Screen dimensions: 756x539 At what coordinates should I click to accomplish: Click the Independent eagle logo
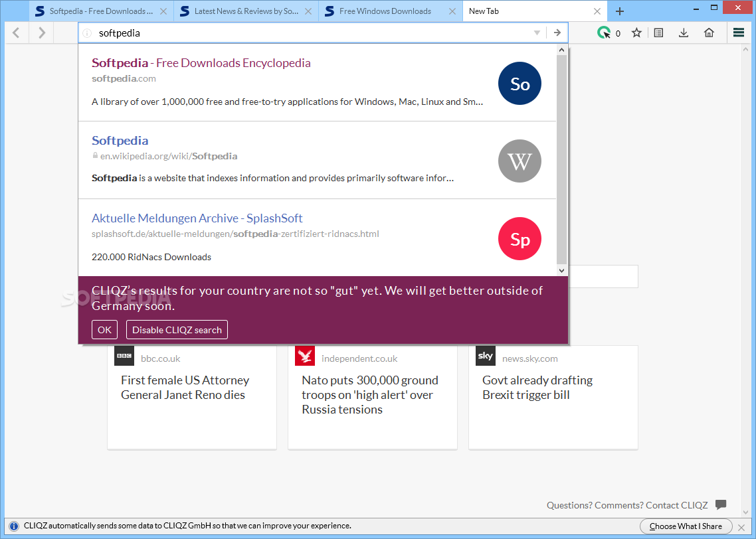(x=305, y=356)
